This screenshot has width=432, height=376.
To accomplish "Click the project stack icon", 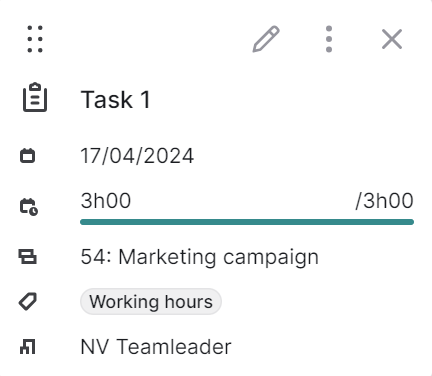I will point(27,257).
